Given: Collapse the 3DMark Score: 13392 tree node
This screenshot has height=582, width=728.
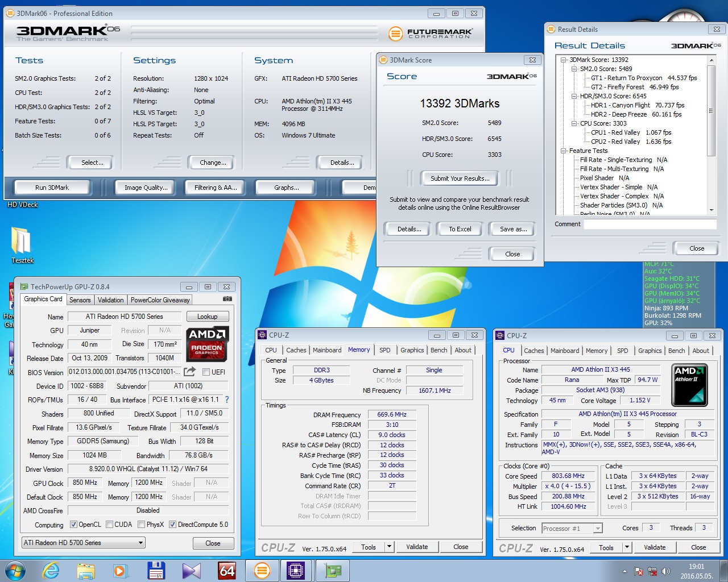Looking at the screenshot, I should click(x=564, y=60).
